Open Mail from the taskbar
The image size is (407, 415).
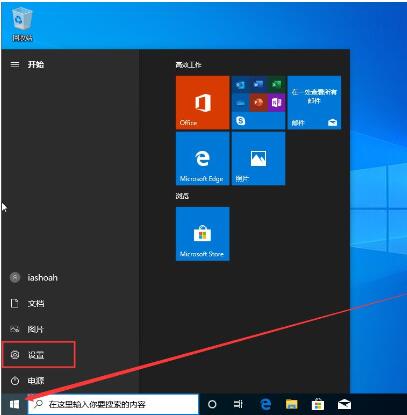pyautogui.click(x=344, y=404)
